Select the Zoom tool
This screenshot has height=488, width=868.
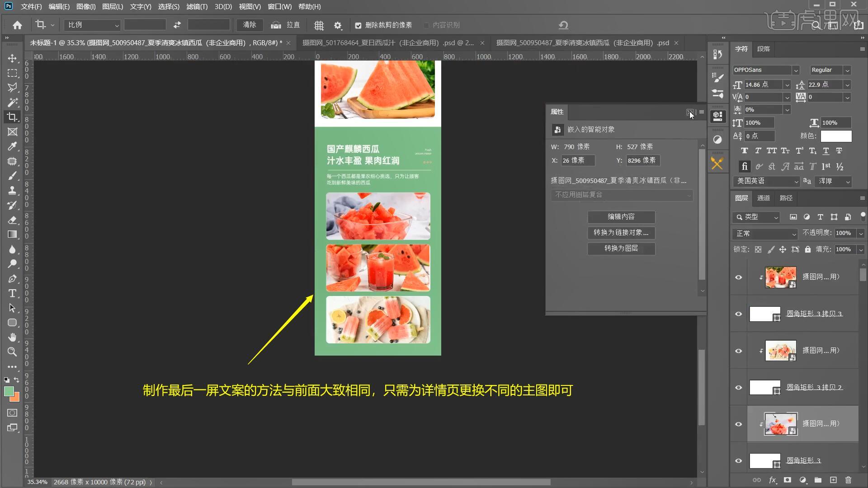12,352
